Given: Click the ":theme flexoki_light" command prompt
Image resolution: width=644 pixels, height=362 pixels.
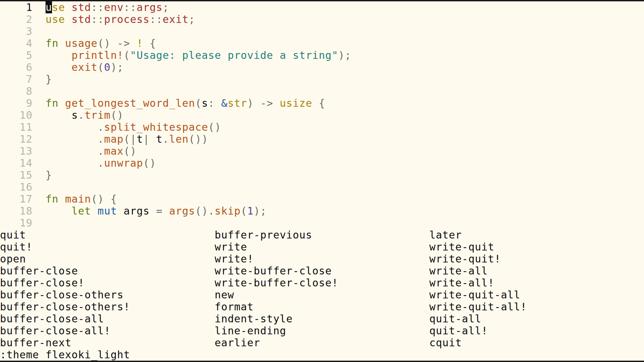Looking at the screenshot, I should click(x=65, y=355).
